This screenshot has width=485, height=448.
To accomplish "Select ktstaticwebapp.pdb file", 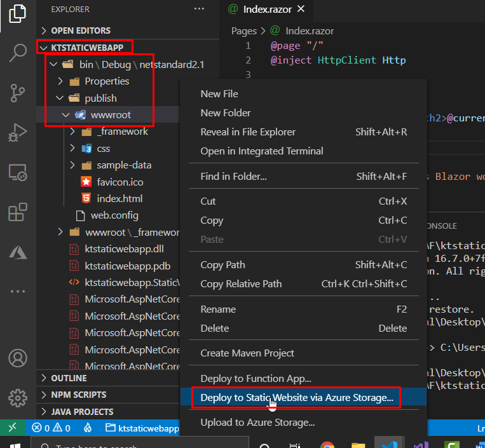I will click(127, 266).
